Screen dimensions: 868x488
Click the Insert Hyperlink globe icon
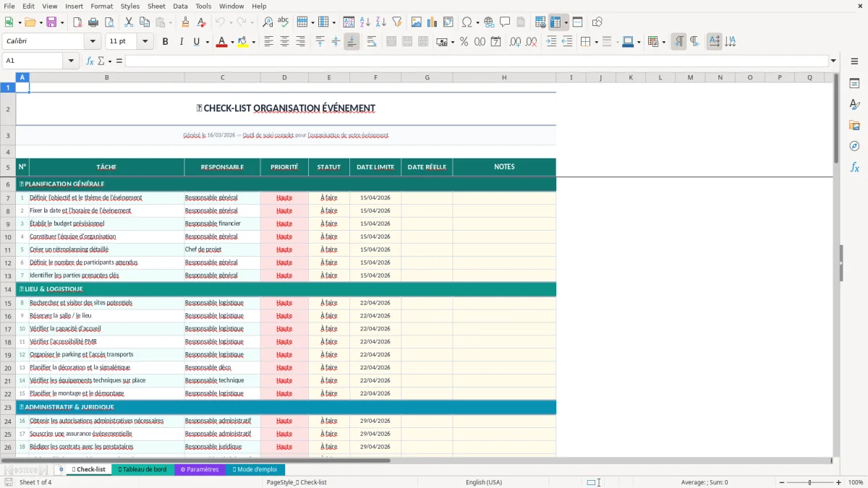coord(490,22)
